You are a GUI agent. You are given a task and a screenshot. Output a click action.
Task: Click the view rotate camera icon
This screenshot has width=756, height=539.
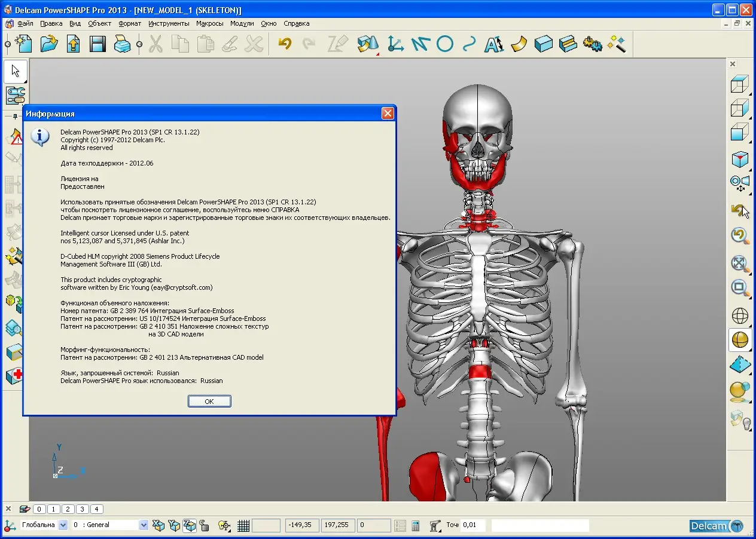(x=740, y=183)
